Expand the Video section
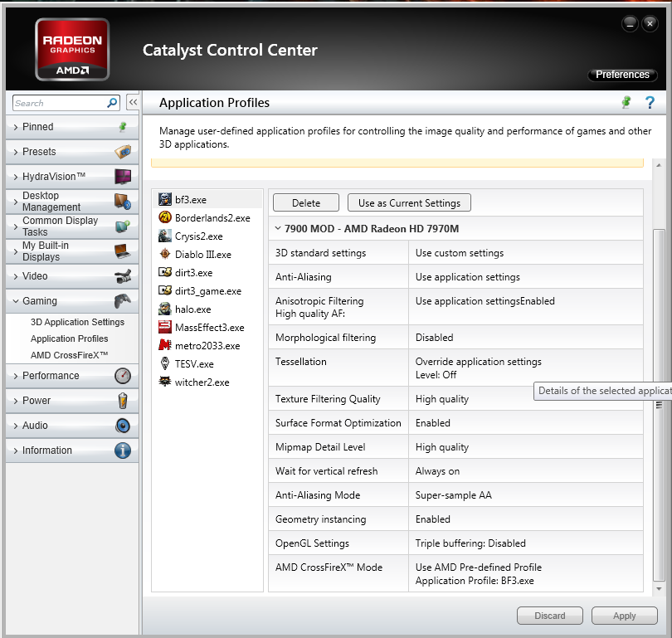672x638 pixels. pyautogui.click(x=72, y=276)
